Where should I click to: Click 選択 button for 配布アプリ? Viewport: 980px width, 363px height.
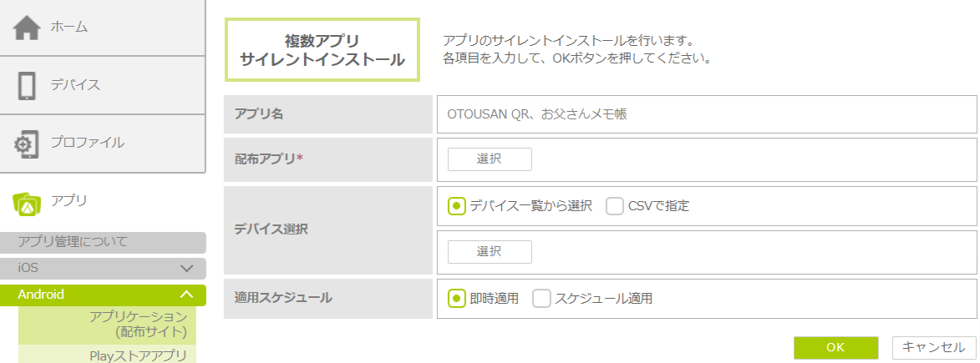(x=490, y=159)
